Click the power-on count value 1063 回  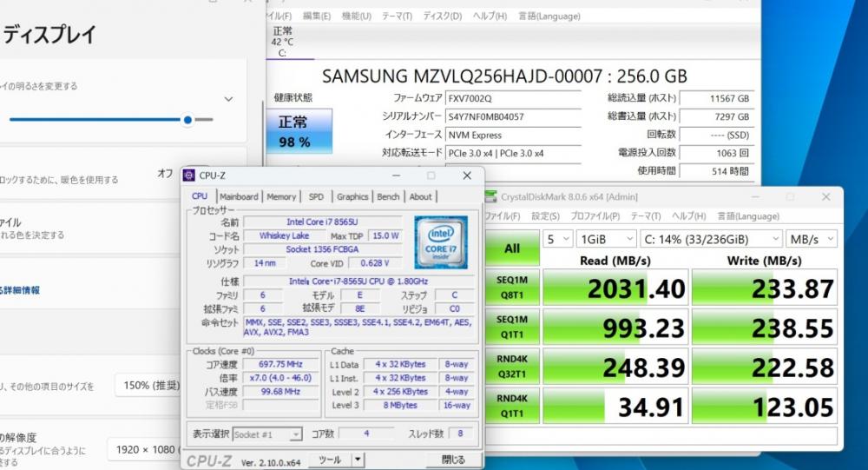[716, 153]
